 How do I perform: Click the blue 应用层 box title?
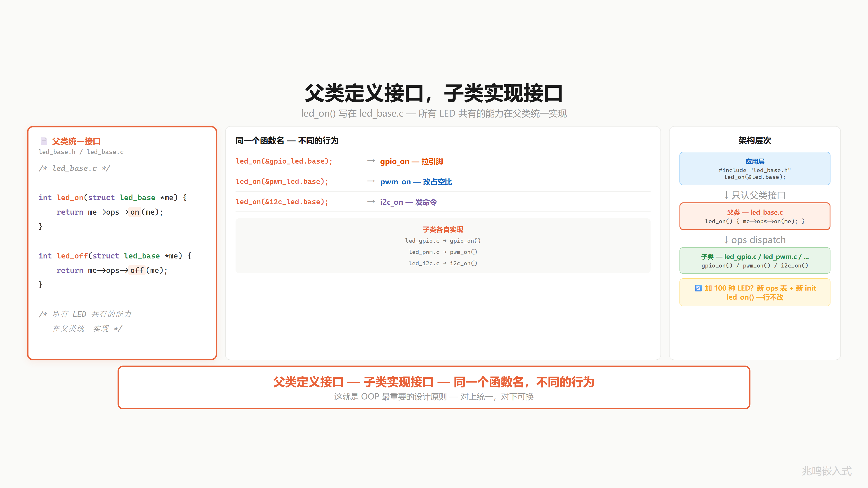click(x=755, y=162)
